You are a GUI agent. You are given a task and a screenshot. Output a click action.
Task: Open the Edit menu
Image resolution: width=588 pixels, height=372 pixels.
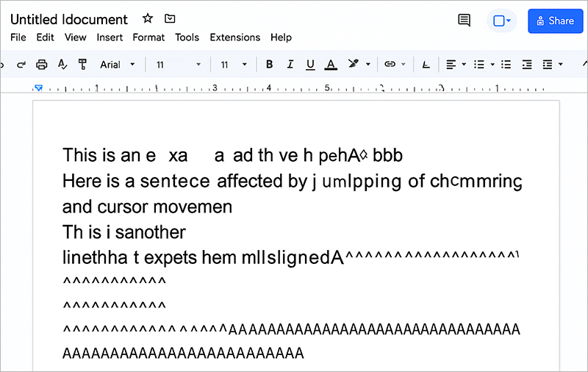coord(45,37)
